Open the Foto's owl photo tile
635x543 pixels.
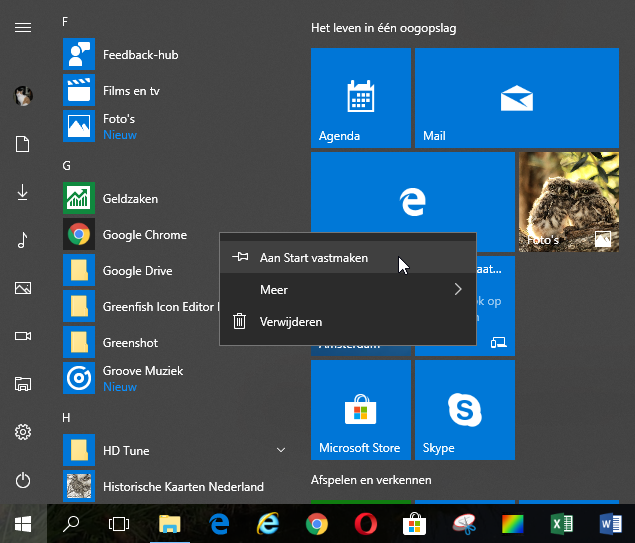569,202
